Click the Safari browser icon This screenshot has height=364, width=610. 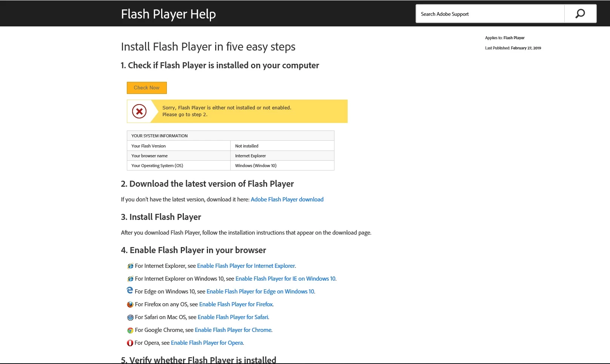[130, 317]
